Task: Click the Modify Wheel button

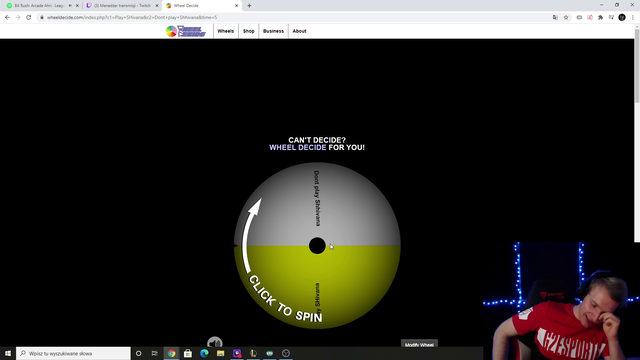Action: (419, 344)
